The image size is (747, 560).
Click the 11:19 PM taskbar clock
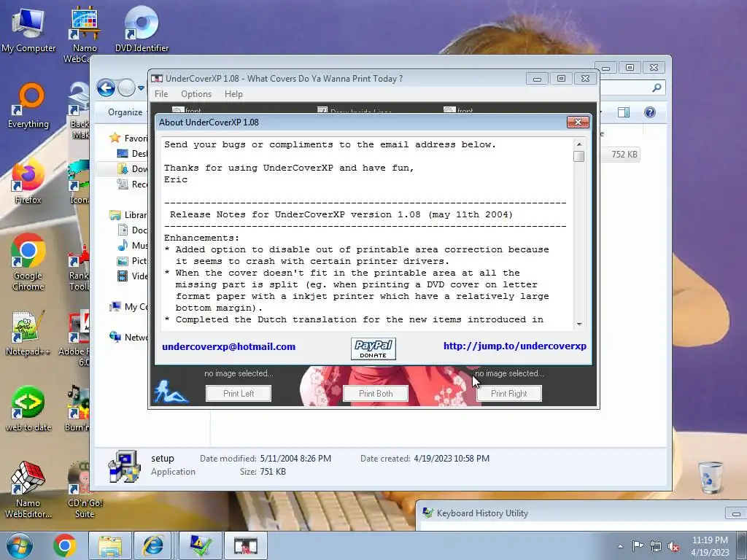pyautogui.click(x=710, y=546)
